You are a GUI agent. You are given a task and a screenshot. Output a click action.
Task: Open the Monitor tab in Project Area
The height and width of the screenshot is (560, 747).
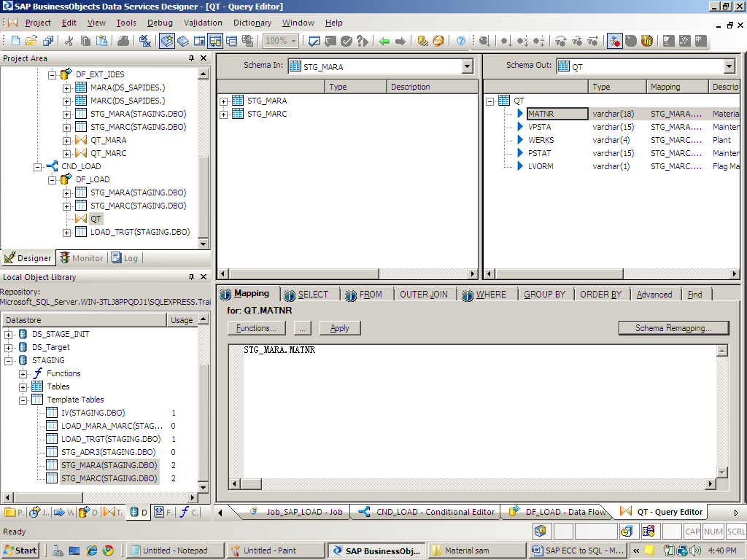82,258
